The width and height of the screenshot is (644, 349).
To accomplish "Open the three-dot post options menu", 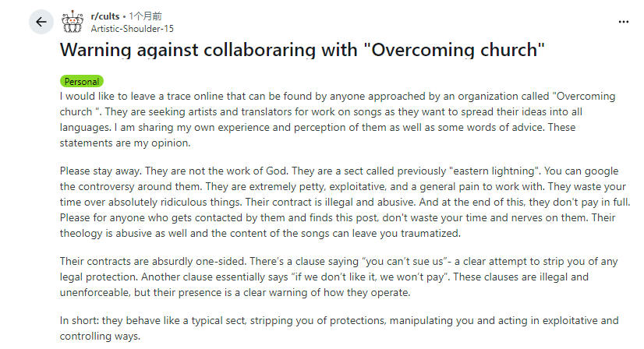I will (622, 22).
